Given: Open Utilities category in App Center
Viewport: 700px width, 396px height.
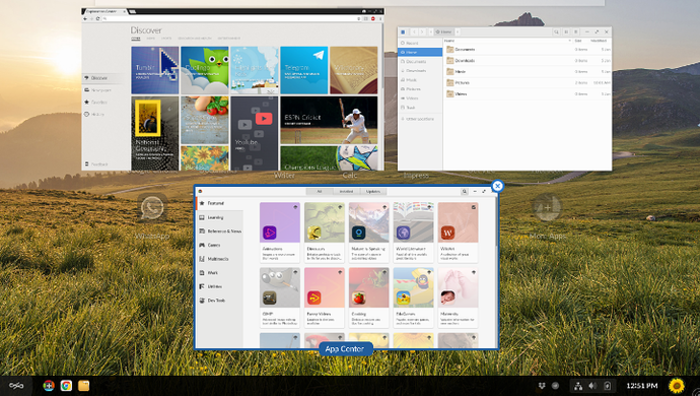Looking at the screenshot, I should pyautogui.click(x=219, y=287).
